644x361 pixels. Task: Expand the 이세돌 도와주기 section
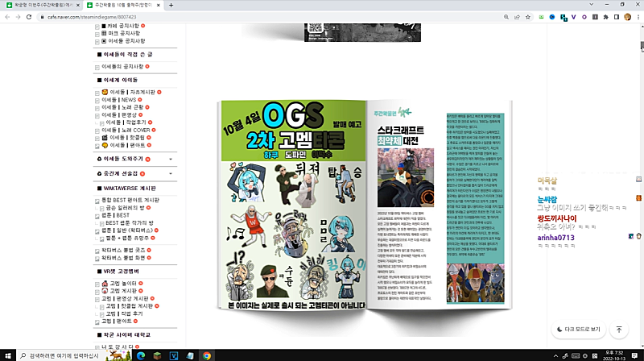[x=171, y=159]
